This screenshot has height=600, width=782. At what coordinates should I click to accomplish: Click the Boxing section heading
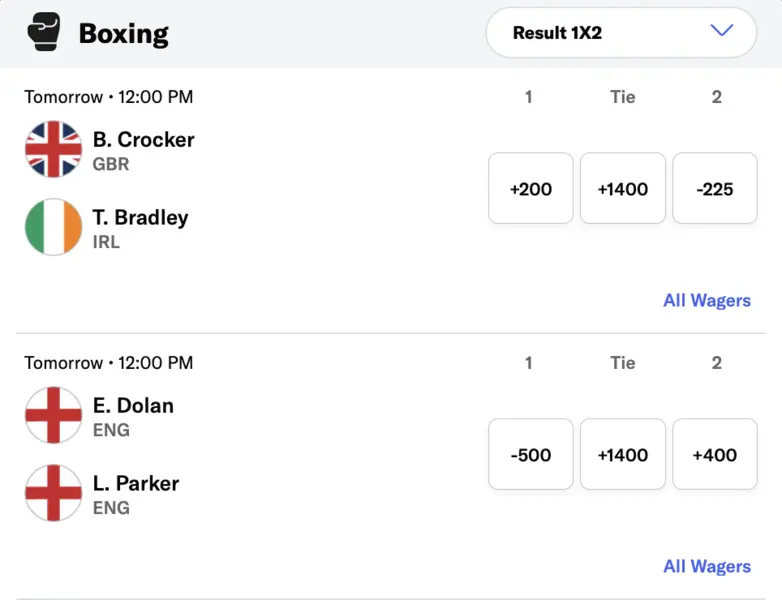123,33
